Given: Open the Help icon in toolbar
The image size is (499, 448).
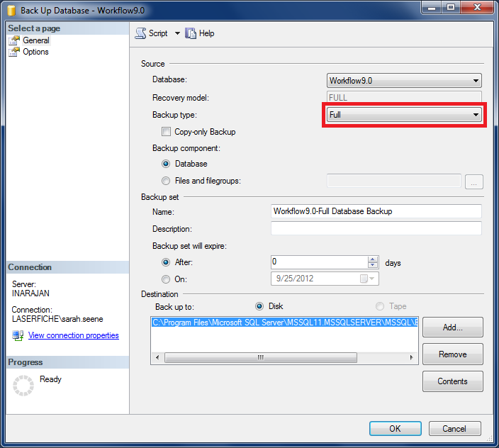Looking at the screenshot, I should coord(190,33).
